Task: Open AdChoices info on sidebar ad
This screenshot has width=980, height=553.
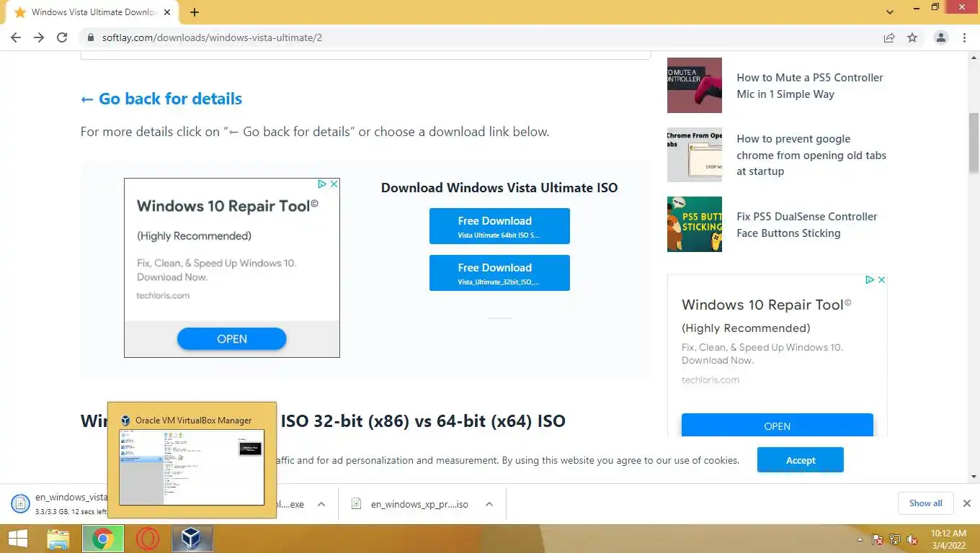Action: pyautogui.click(x=870, y=279)
